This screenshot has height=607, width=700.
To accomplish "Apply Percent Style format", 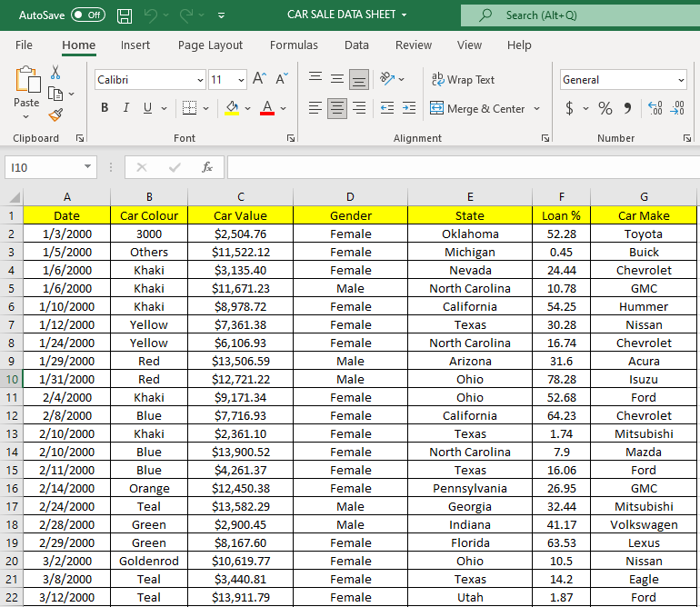I will 605,108.
